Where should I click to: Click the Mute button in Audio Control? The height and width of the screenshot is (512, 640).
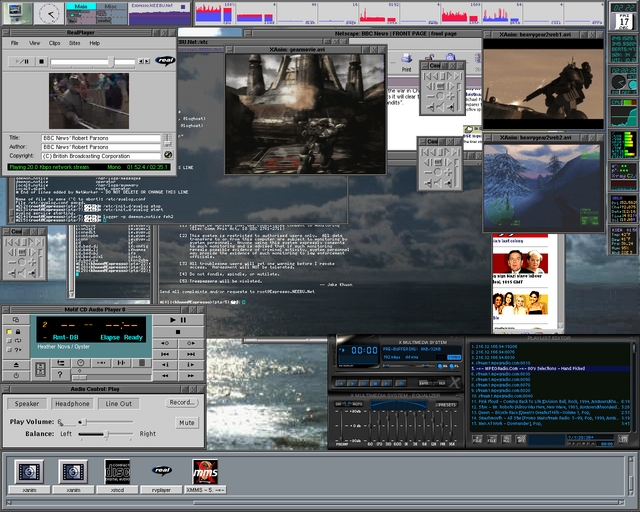[x=187, y=423]
